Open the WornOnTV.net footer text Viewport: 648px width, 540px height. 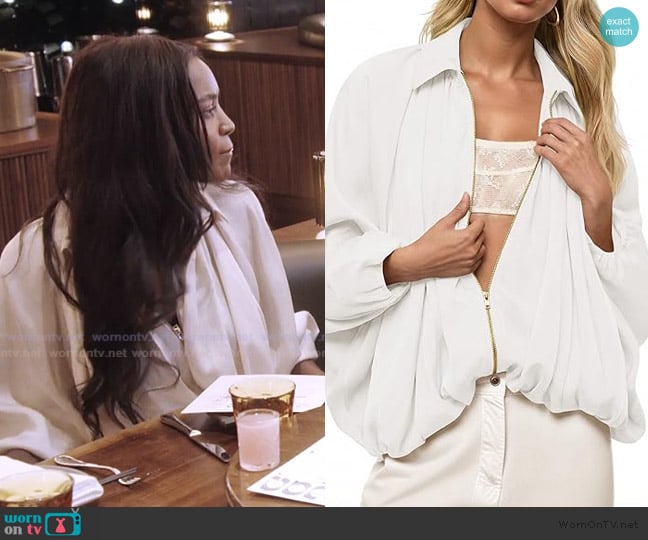pos(598,524)
